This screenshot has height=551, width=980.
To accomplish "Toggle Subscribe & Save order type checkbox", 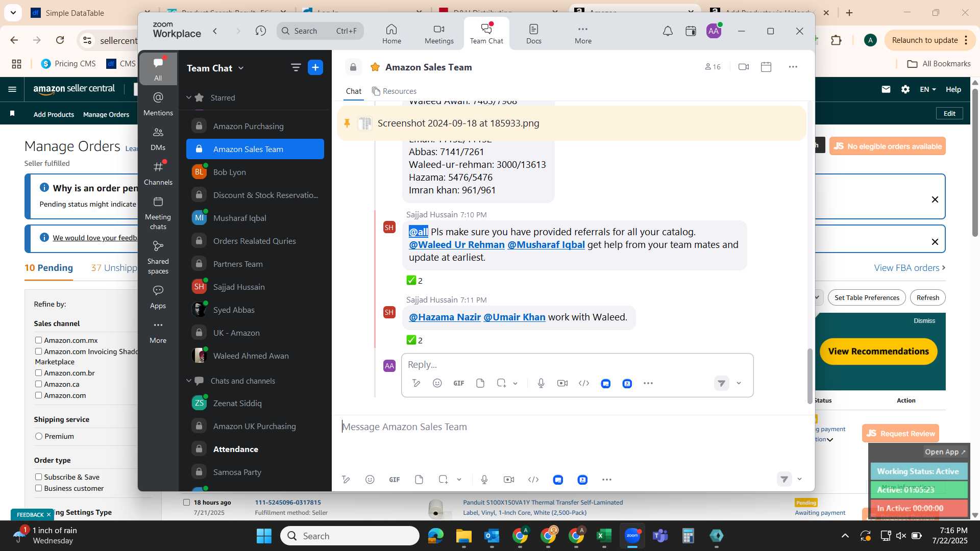I will 38,477.
